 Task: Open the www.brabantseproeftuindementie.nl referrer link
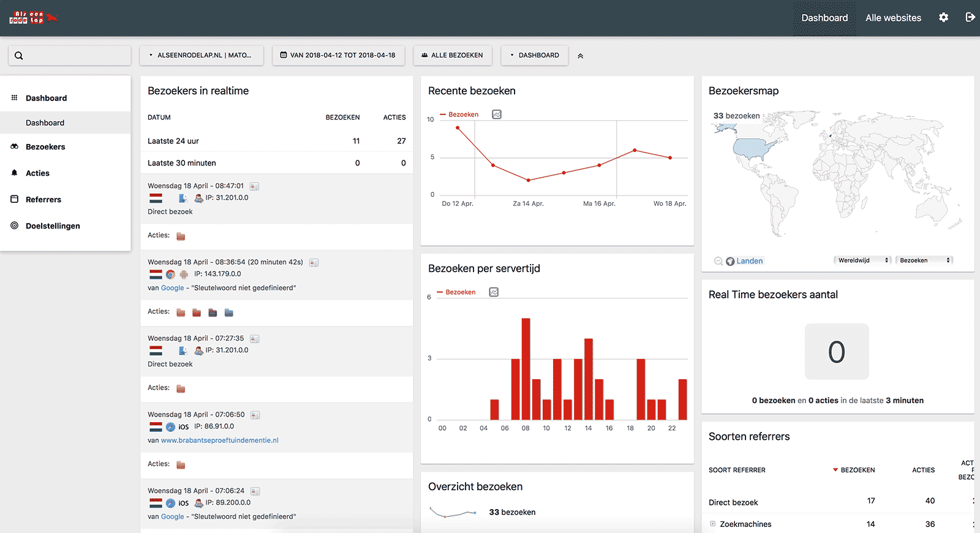coord(219,440)
